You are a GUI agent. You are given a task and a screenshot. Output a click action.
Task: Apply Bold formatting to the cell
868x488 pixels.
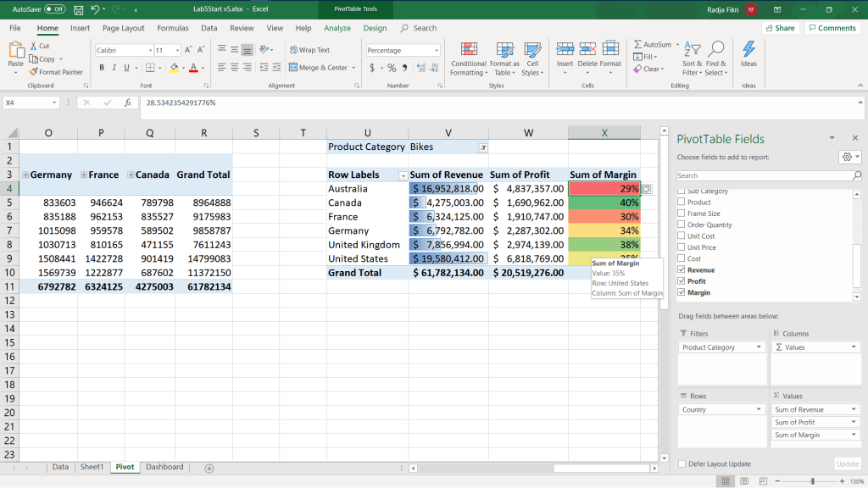[102, 68]
